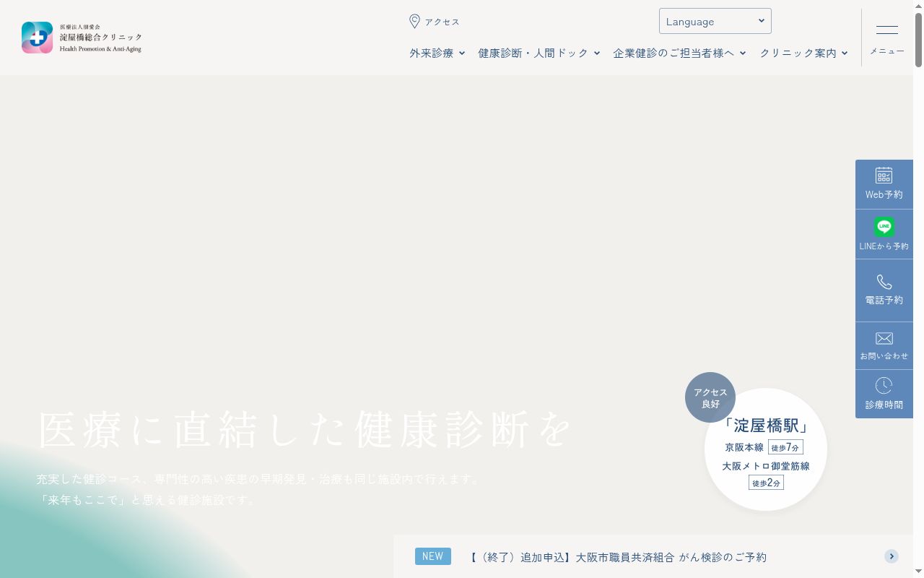
Task: Click the 充実した健診コース description line
Action: (258, 479)
